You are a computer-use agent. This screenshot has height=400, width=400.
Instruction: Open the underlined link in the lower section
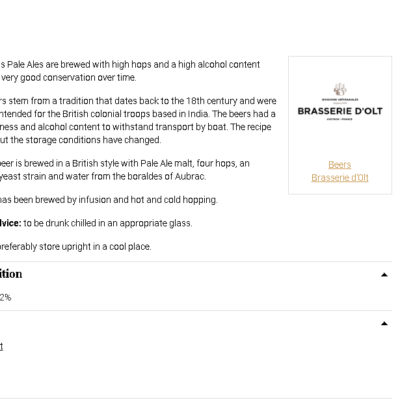pyautogui.click(x=1, y=347)
